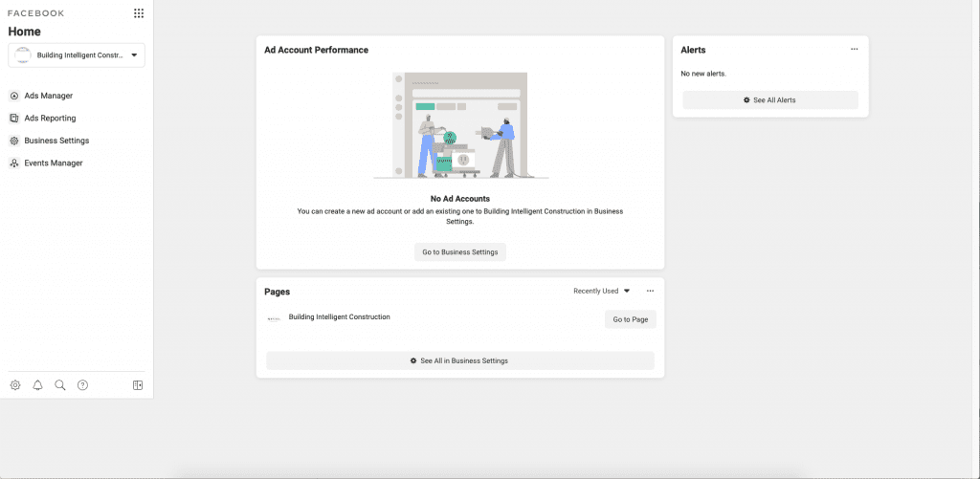
Task: Click the No Ad Accounts text
Action: pos(460,199)
